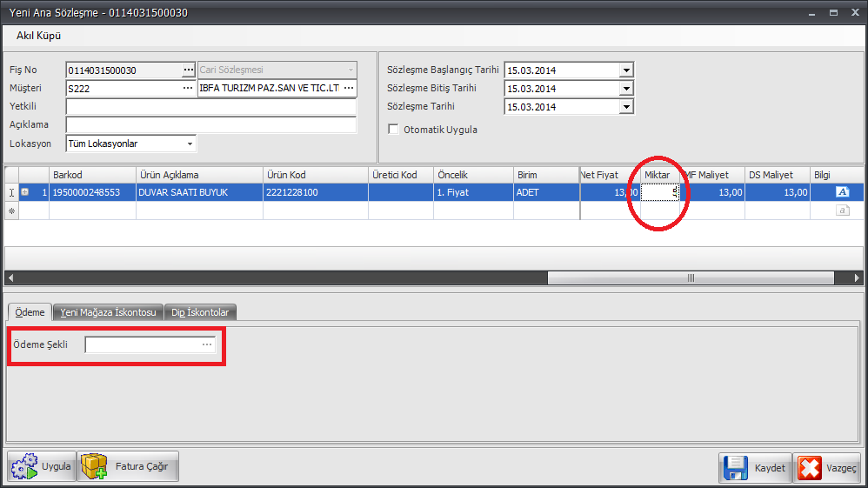Click the Bilgi icon in the first row
Image resolution: width=868 pixels, height=488 pixels.
(842, 192)
